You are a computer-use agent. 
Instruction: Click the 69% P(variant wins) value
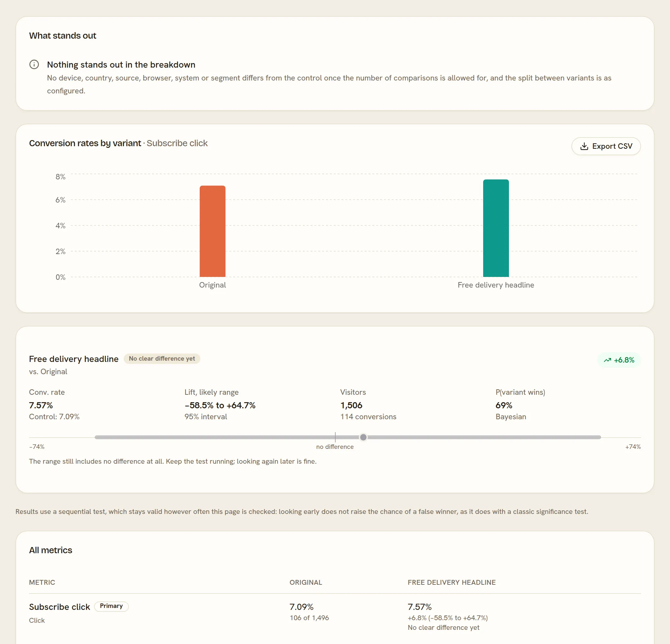pos(504,405)
